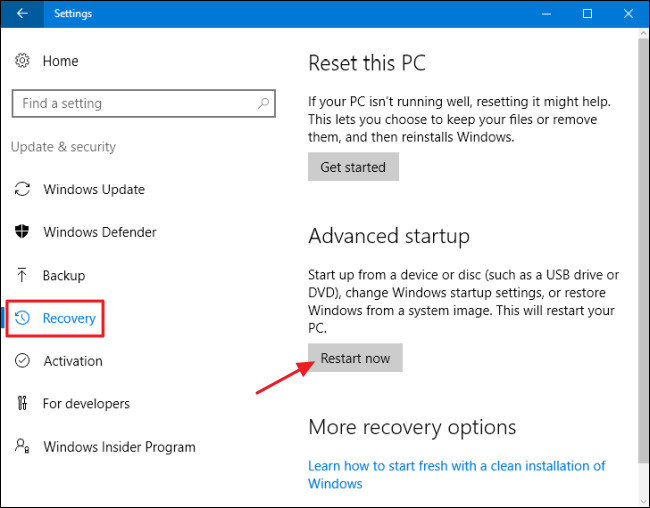The width and height of the screenshot is (650, 508).
Task: Click the scrollbar up arrow
Action: (x=643, y=34)
